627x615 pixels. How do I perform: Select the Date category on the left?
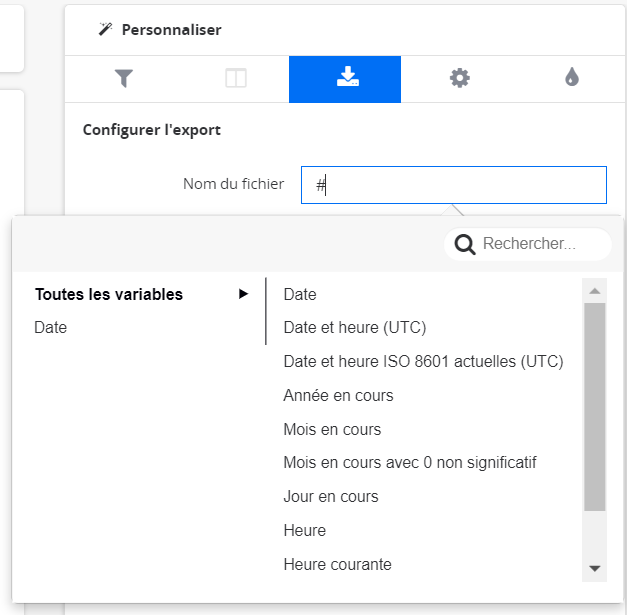pyautogui.click(x=51, y=327)
